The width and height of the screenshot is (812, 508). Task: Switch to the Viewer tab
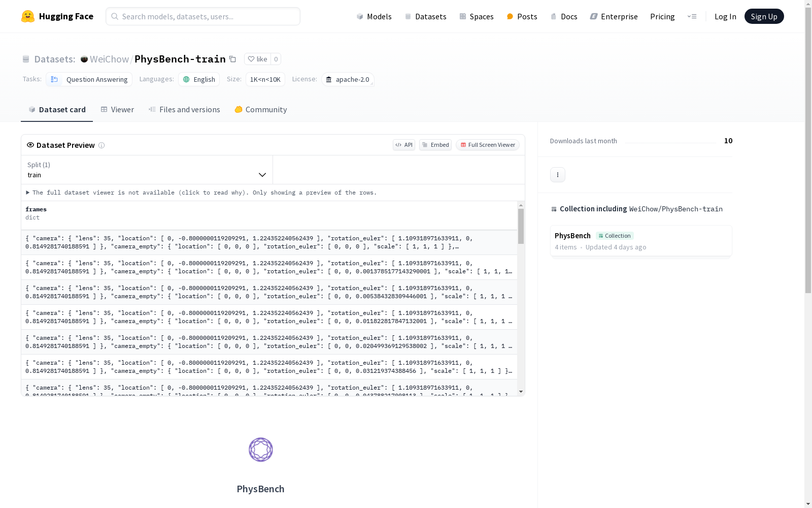pos(117,110)
